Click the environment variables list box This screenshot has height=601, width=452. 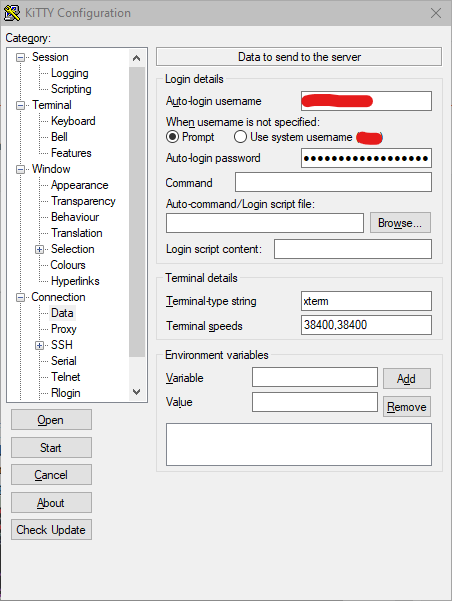tap(299, 445)
